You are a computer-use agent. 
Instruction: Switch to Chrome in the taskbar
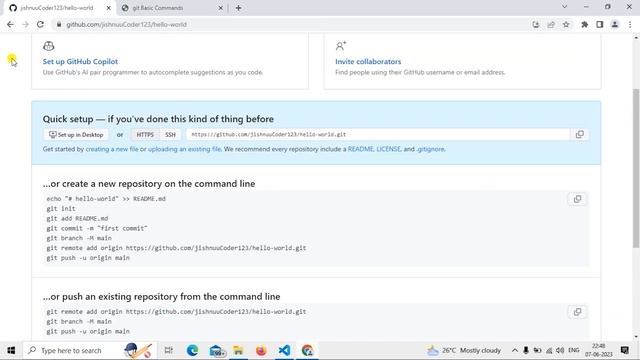click(307, 350)
